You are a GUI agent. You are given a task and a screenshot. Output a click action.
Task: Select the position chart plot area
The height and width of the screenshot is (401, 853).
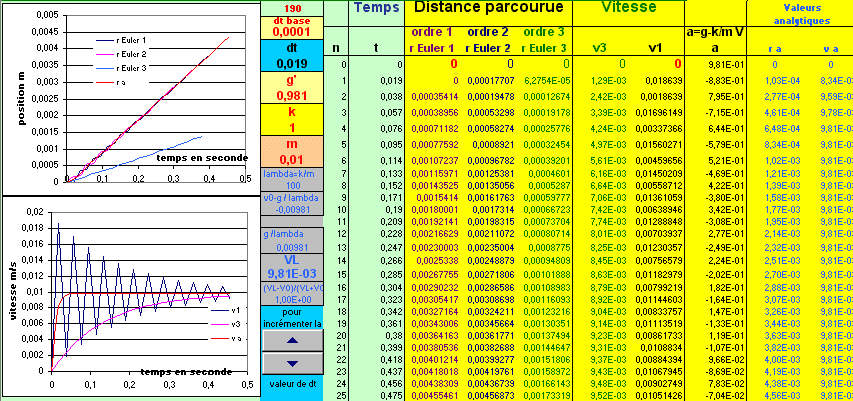(x=156, y=98)
